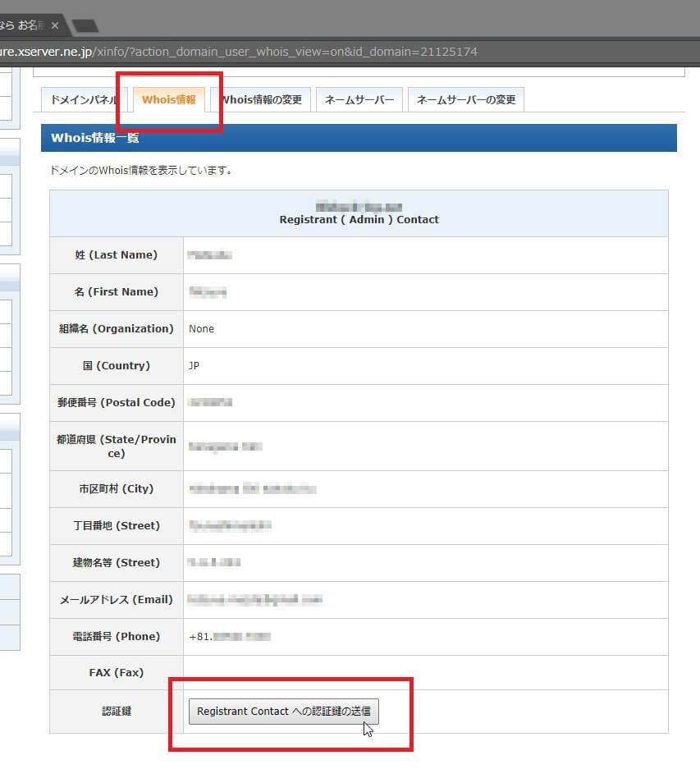Click the 認証鍵 row label
The height and width of the screenshot is (769, 700).
point(116,712)
